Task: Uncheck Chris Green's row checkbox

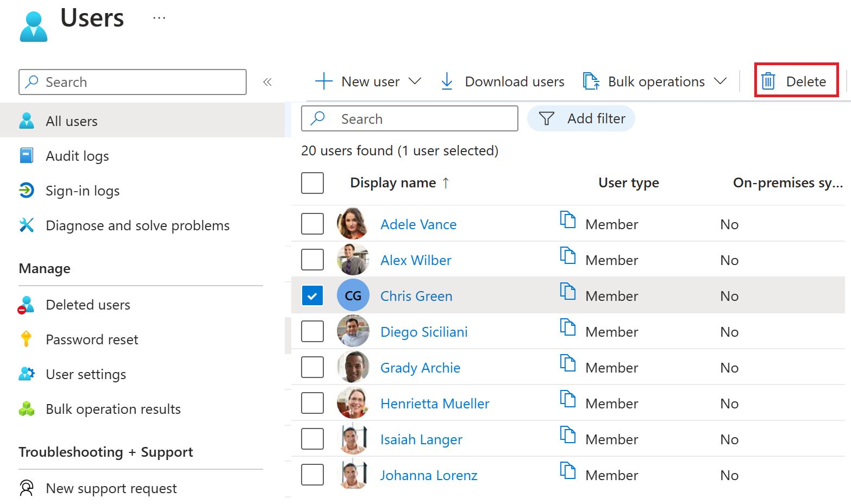Action: coord(312,295)
